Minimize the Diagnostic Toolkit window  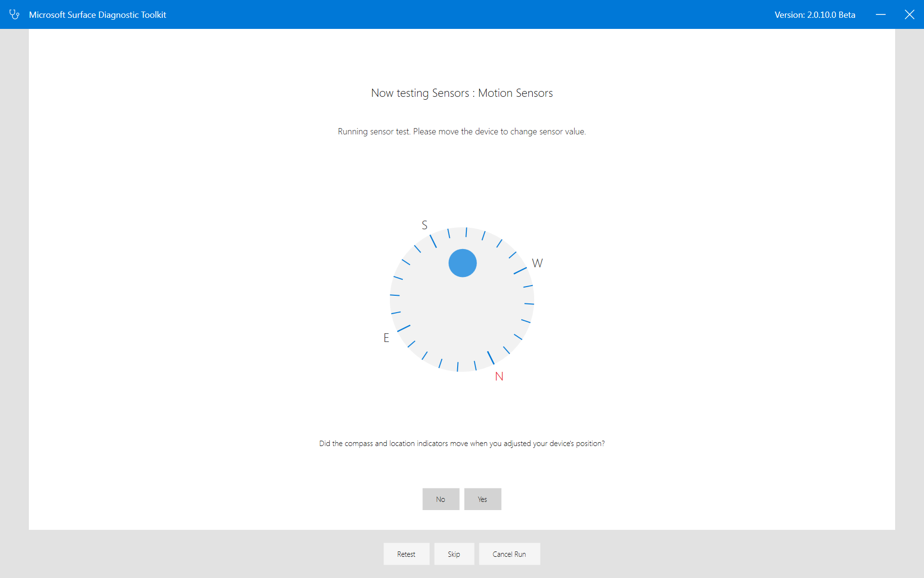[x=881, y=14]
